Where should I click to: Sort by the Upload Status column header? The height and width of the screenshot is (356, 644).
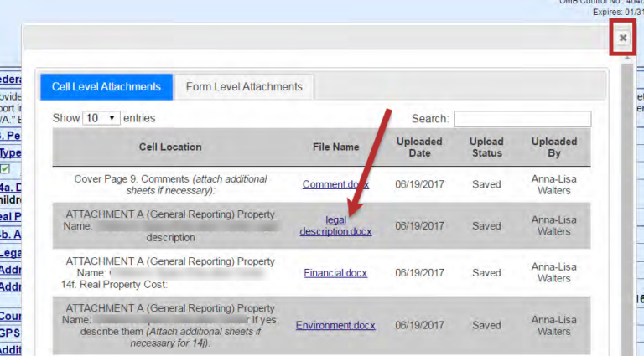[486, 147]
